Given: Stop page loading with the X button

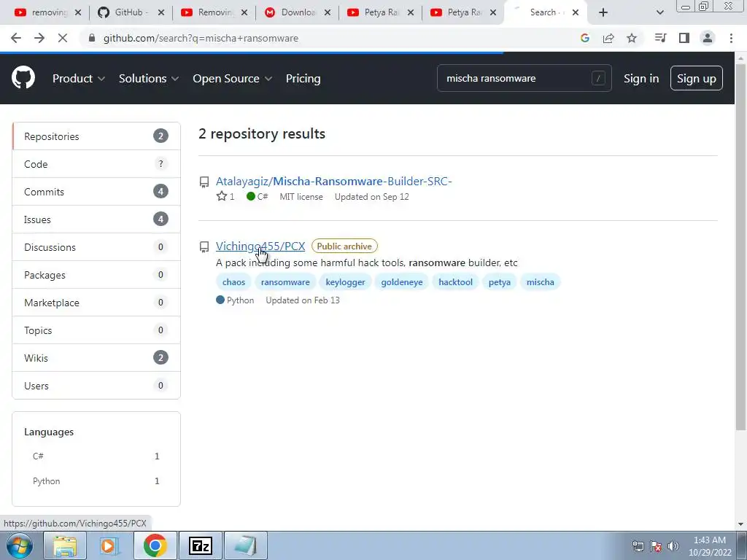Looking at the screenshot, I should 63,38.
